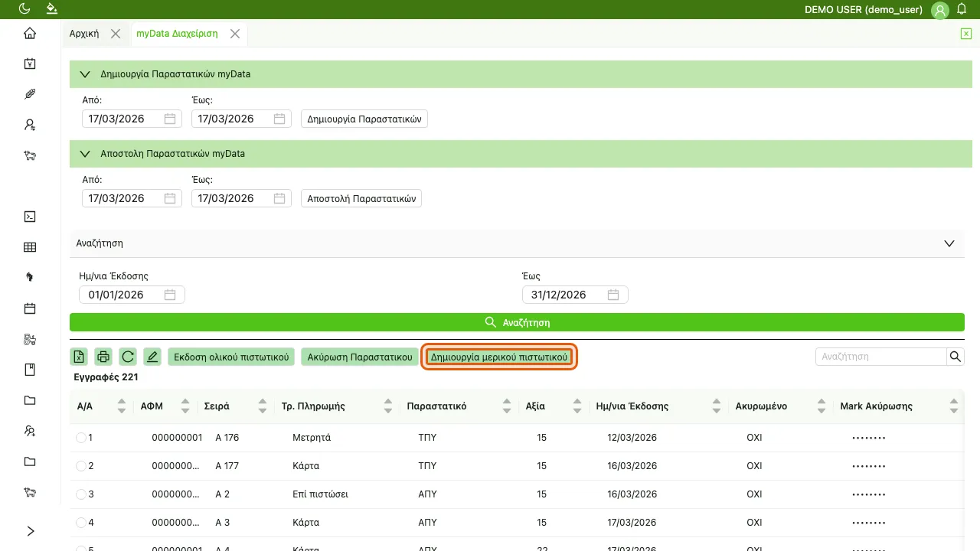Sort by Παραστατικό column arrows
The image size is (980, 551).
(x=506, y=406)
